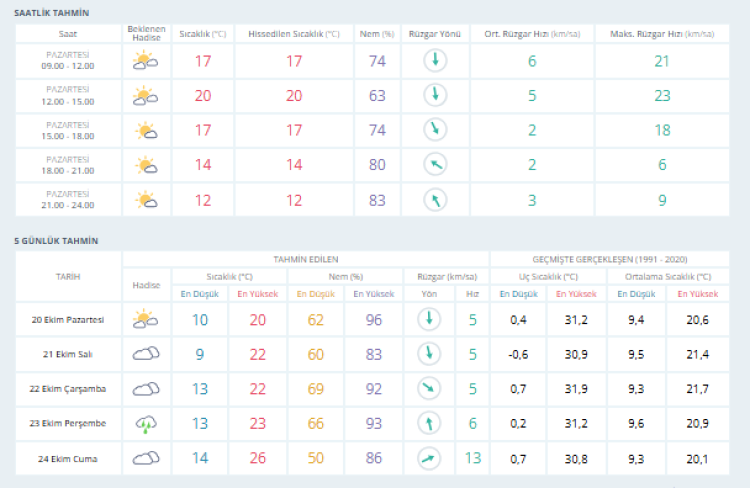
Task: Click the weather icon for 21.00 - 24.00 row
Action: pyautogui.click(x=146, y=200)
